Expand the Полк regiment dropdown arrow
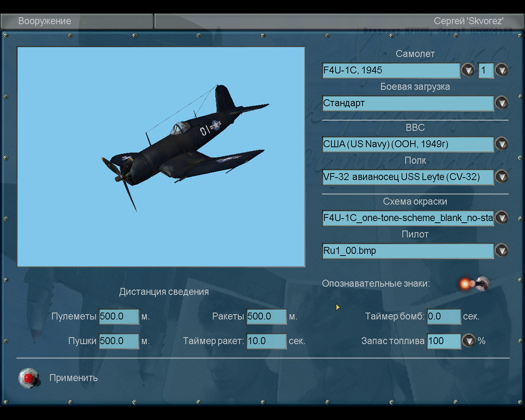The width and height of the screenshot is (525, 420). click(x=502, y=177)
